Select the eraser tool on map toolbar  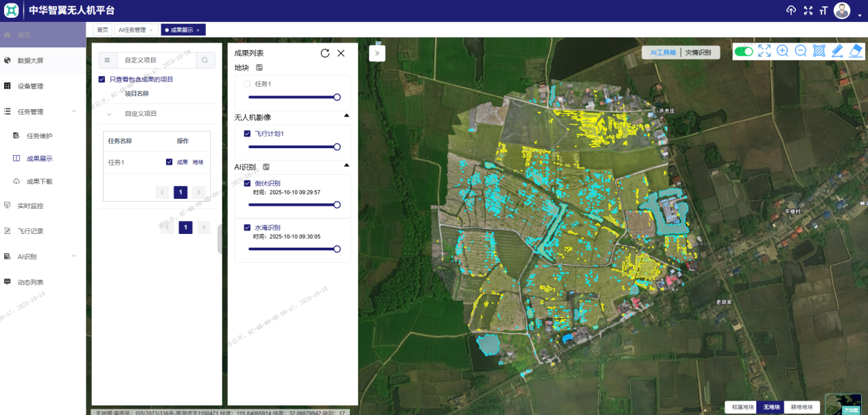(x=855, y=51)
